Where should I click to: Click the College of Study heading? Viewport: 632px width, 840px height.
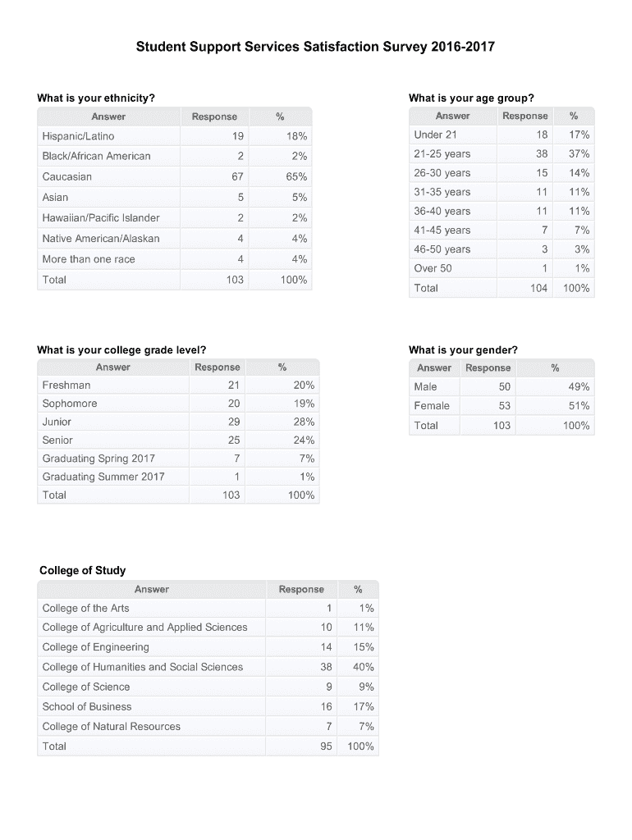click(83, 570)
